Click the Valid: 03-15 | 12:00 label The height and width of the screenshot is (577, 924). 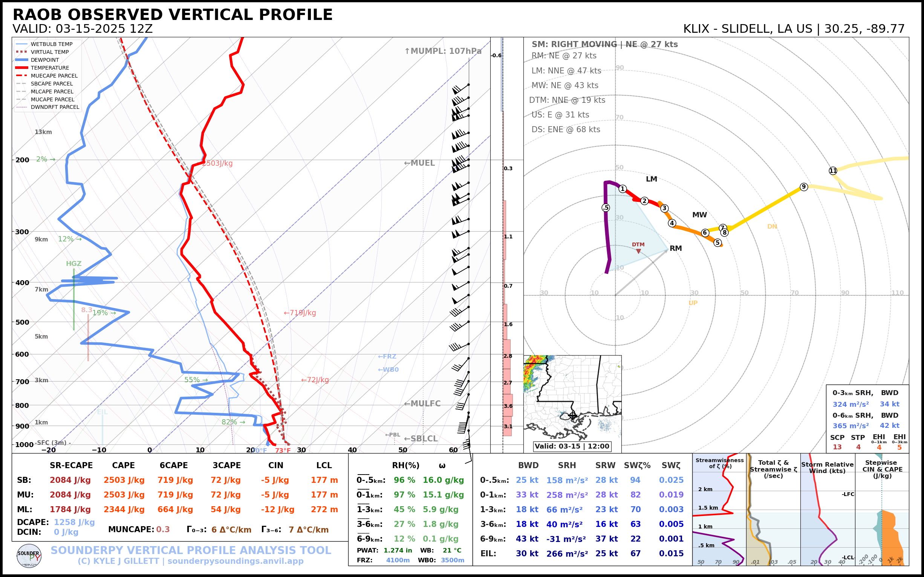click(x=572, y=446)
